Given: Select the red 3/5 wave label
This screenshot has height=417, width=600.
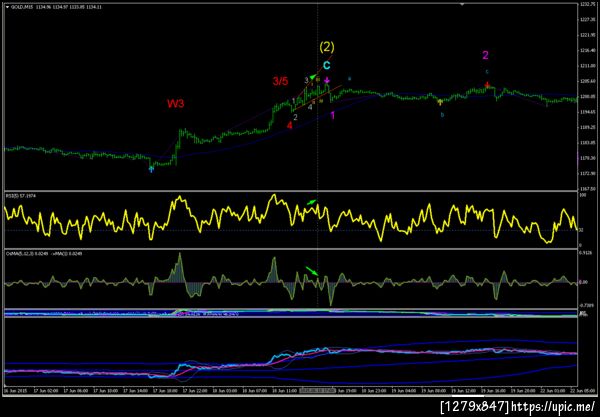Looking at the screenshot, I should [x=280, y=81].
